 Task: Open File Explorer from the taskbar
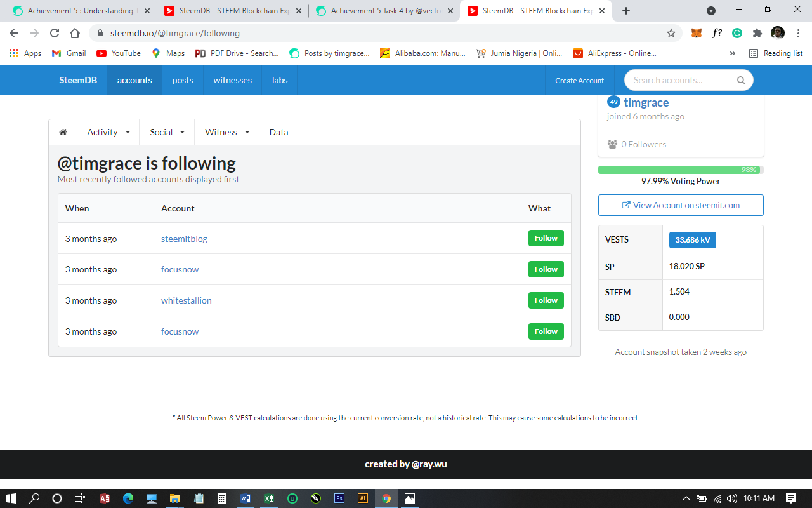[x=174, y=498]
